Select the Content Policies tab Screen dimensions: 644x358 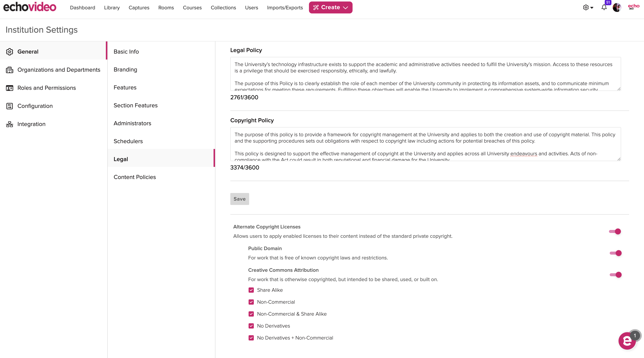click(x=135, y=177)
